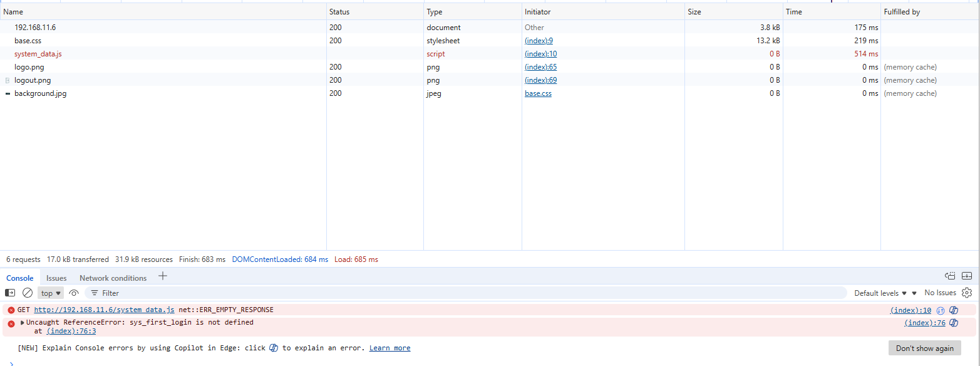Click the Don't show again button
This screenshot has height=366, width=980.
coord(924,348)
